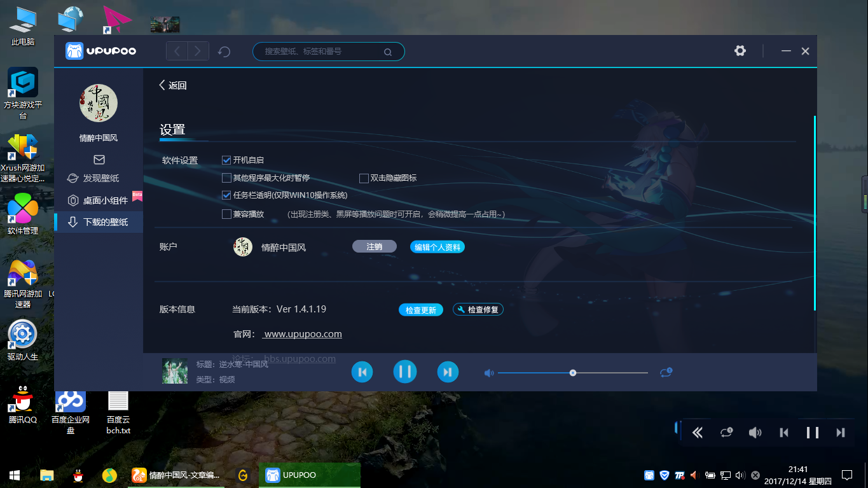Open 发现壁纸 in the sidebar

(x=99, y=178)
